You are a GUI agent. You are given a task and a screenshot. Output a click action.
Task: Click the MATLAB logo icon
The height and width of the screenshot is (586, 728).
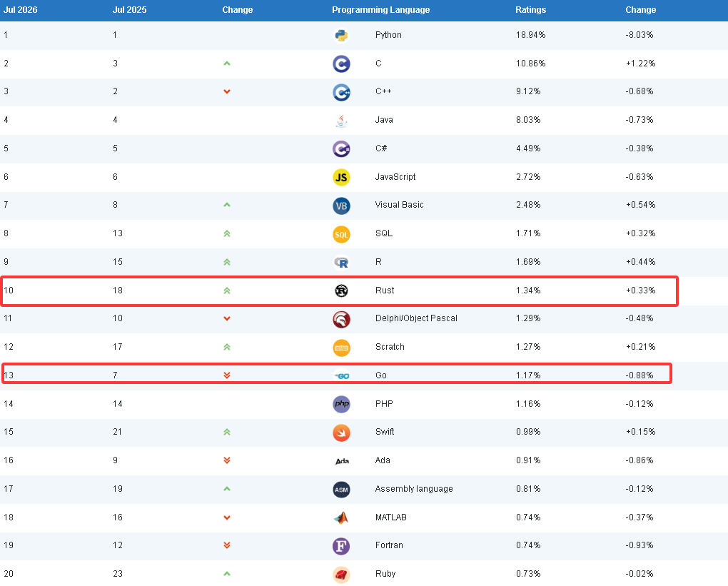pos(341,517)
